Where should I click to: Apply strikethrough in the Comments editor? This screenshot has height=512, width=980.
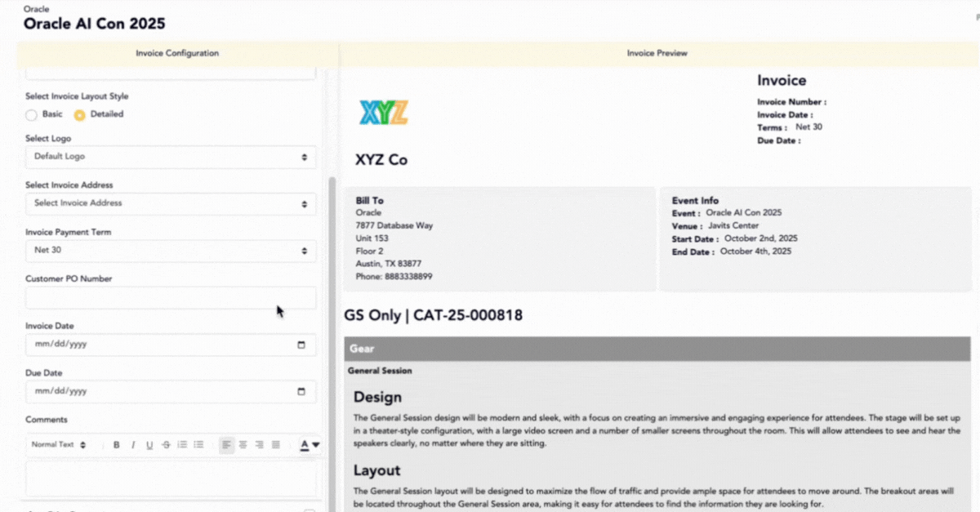[x=166, y=445]
